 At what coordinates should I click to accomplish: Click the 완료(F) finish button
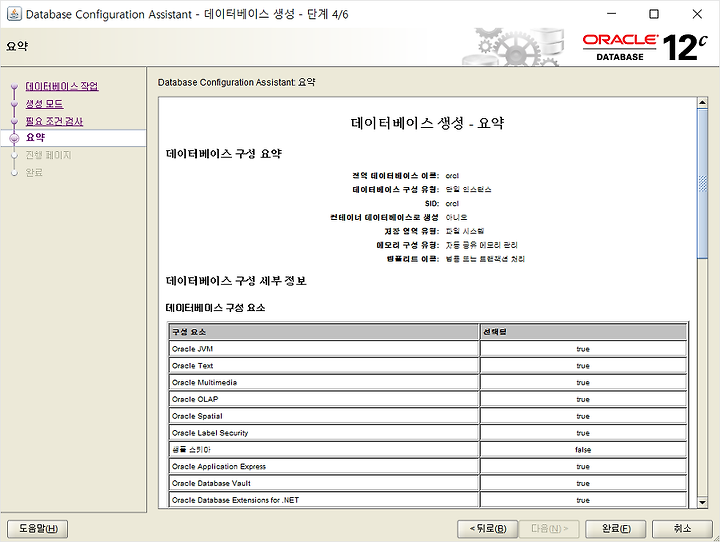(616, 529)
